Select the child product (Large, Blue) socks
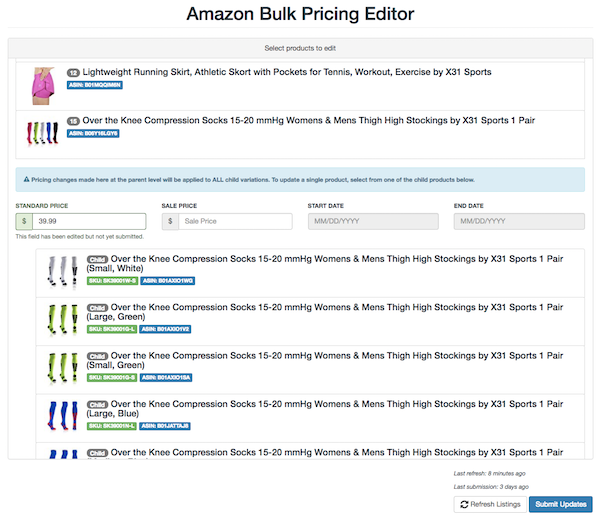This screenshot has width=600, height=520. coord(310,418)
